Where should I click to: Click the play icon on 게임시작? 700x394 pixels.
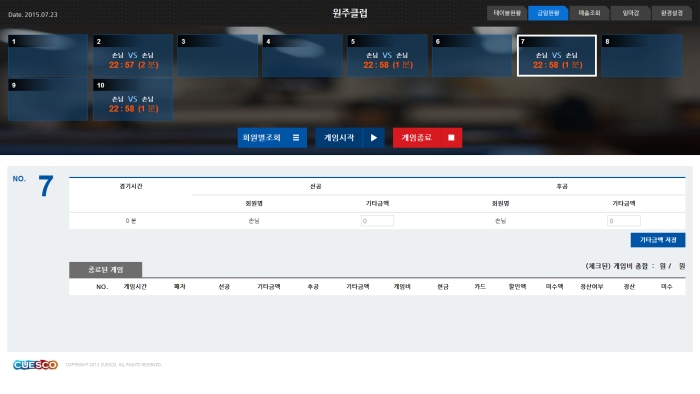374,138
